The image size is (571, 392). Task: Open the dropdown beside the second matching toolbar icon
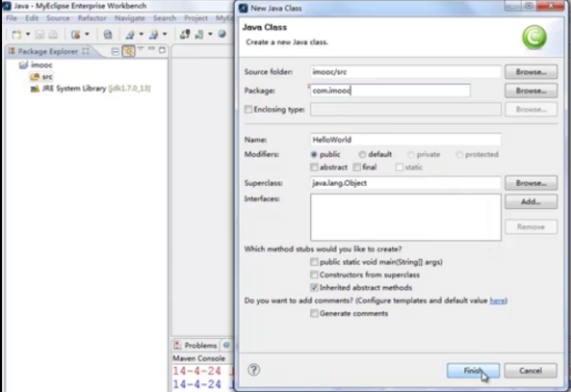pos(165,35)
